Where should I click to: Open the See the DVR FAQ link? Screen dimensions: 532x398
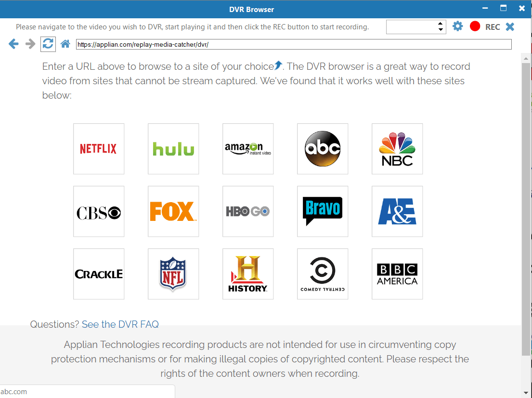[120, 324]
